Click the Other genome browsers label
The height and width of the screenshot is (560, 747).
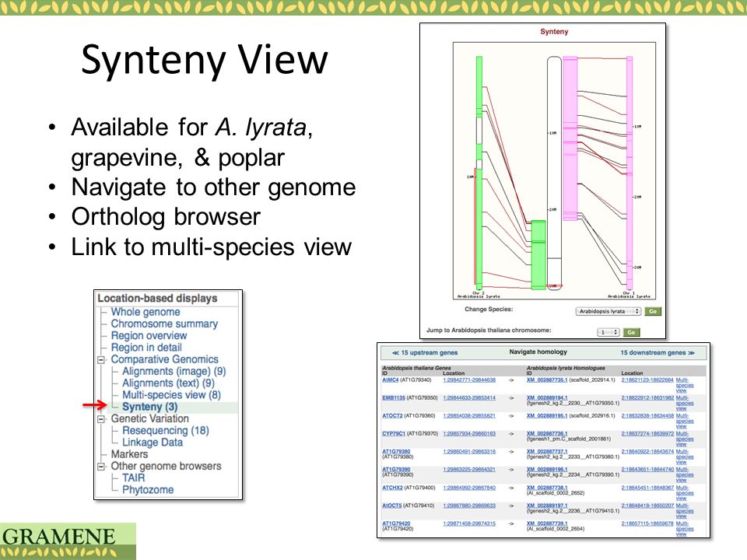click(x=166, y=466)
